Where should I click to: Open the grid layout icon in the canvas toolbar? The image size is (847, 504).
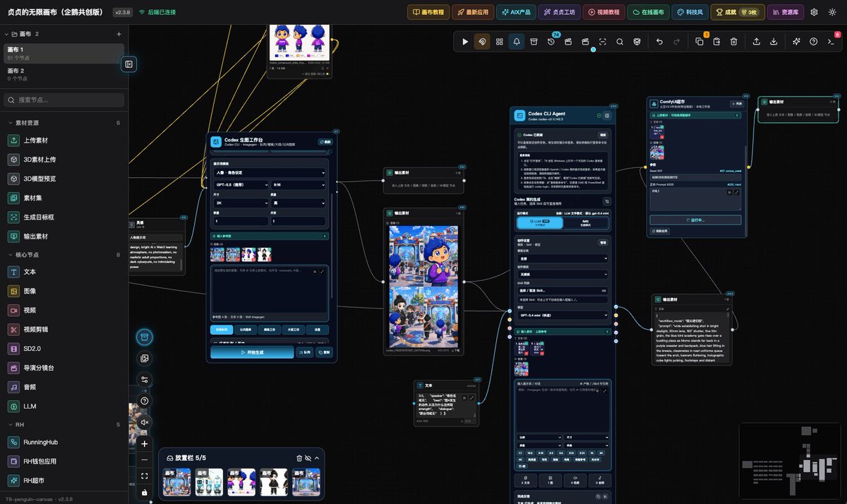500,42
